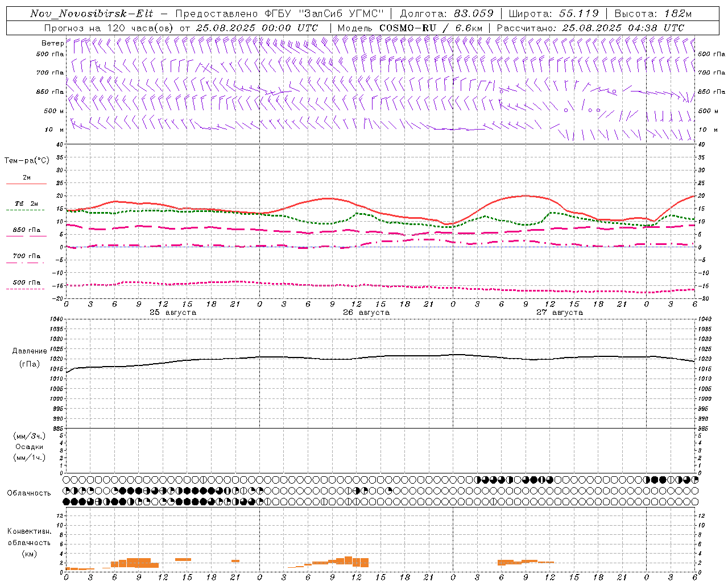Click the 'Рассчитано: 25.08.2025 04:38 UTC' timestamp
This screenshot has height=582, width=728.
(x=590, y=28)
